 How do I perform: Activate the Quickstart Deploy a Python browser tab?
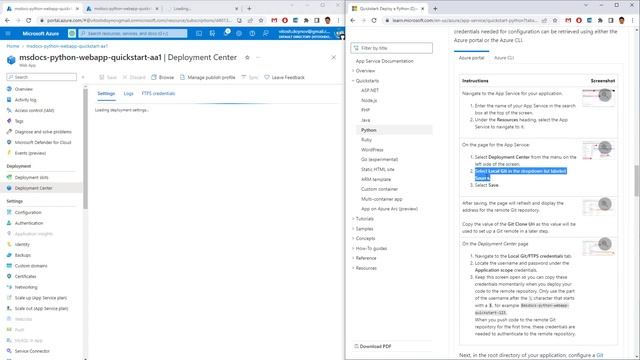click(x=387, y=8)
